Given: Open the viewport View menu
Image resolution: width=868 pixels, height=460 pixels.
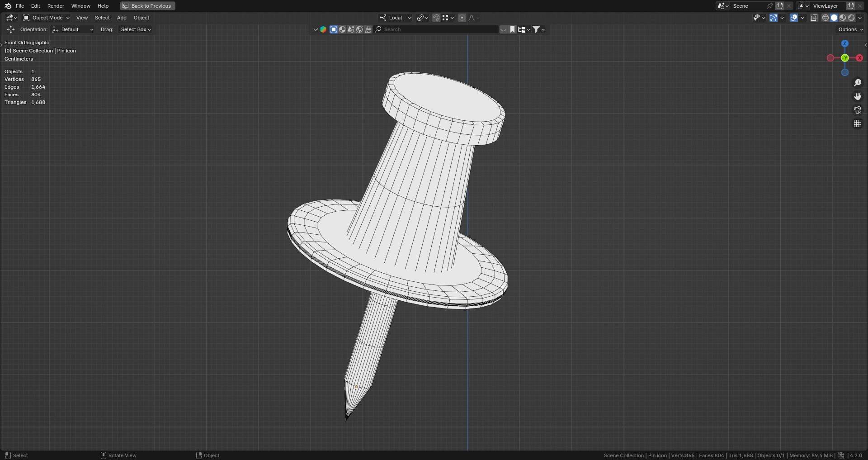Looking at the screenshot, I should tap(82, 18).
